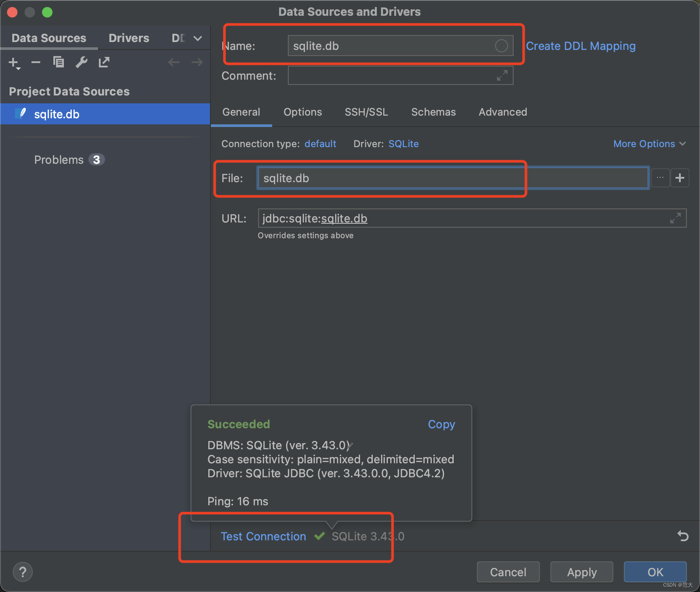Screen dimensions: 700x592
Task: Pick color via circle in Name field
Action: 501,46
